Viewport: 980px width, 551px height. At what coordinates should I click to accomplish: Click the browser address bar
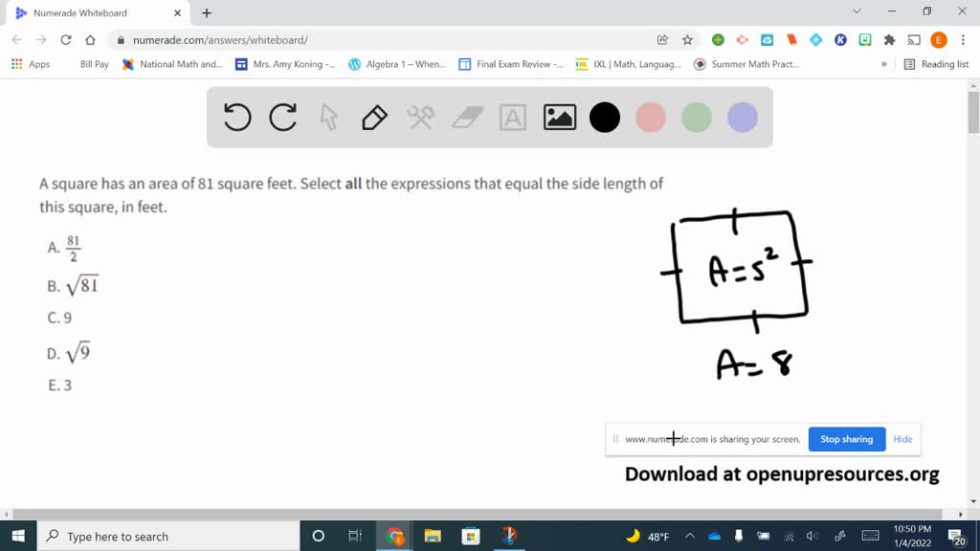coord(383,40)
